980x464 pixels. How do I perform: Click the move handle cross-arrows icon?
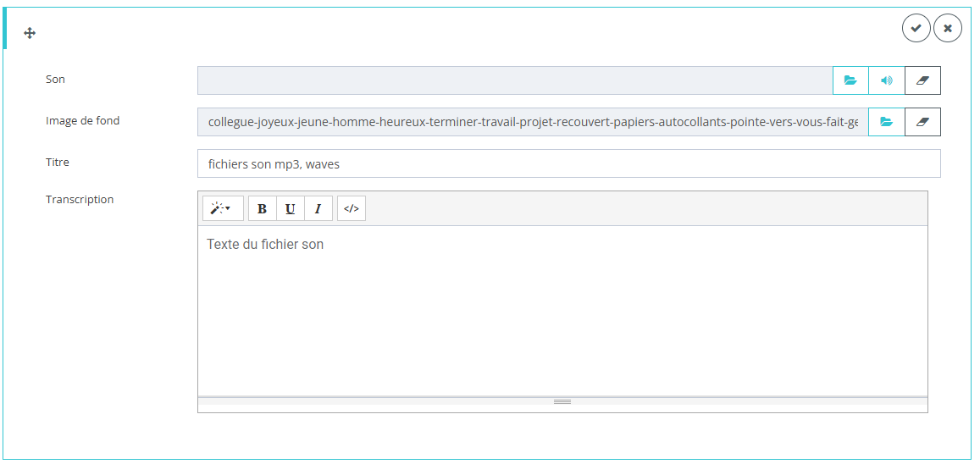30,33
